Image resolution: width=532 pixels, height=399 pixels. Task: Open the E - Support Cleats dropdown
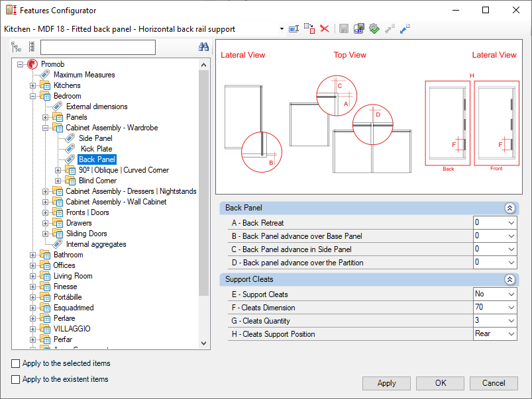pos(510,294)
